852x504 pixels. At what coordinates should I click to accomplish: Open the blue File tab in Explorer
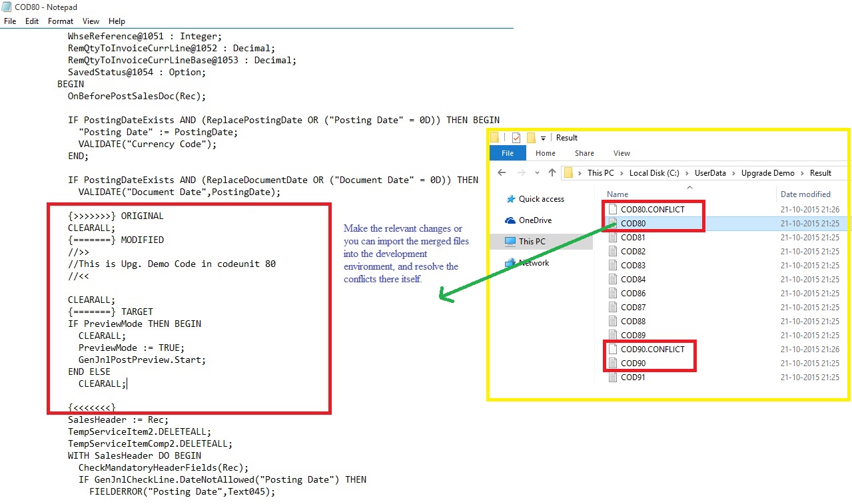coord(508,153)
